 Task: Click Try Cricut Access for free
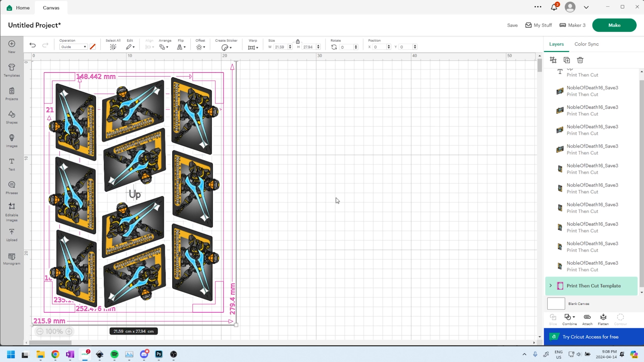(594, 337)
